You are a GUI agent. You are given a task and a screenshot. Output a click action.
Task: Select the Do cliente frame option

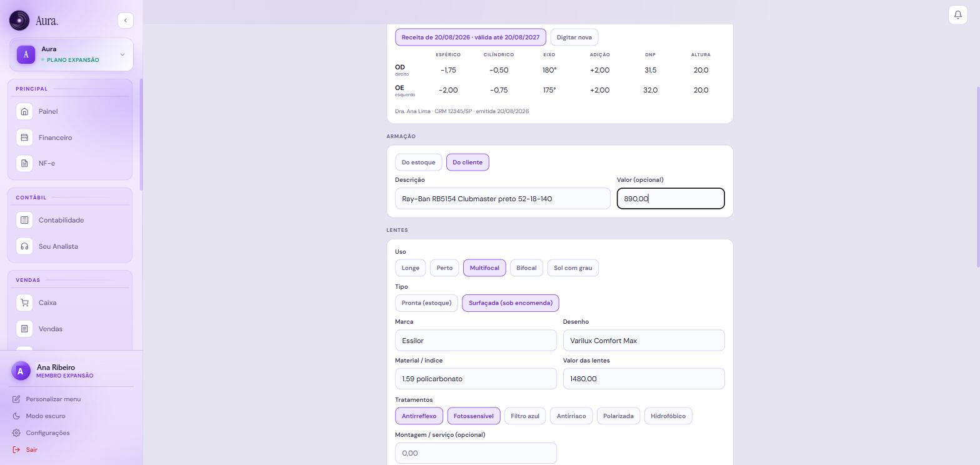tap(467, 162)
